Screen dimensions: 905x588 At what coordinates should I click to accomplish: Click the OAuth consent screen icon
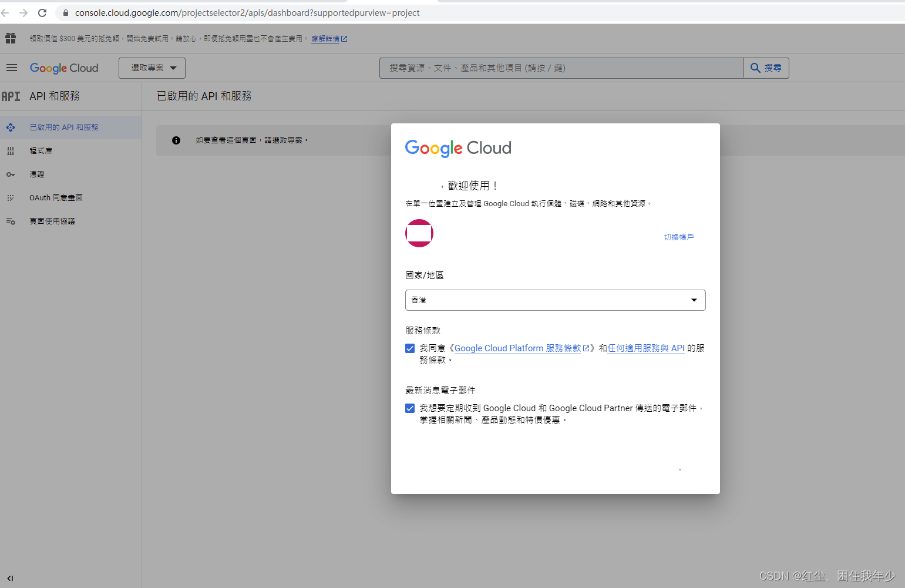[x=11, y=198]
